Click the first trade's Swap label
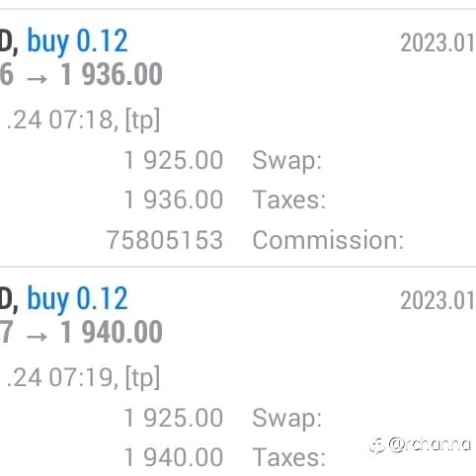The width and height of the screenshot is (476, 476). (286, 161)
